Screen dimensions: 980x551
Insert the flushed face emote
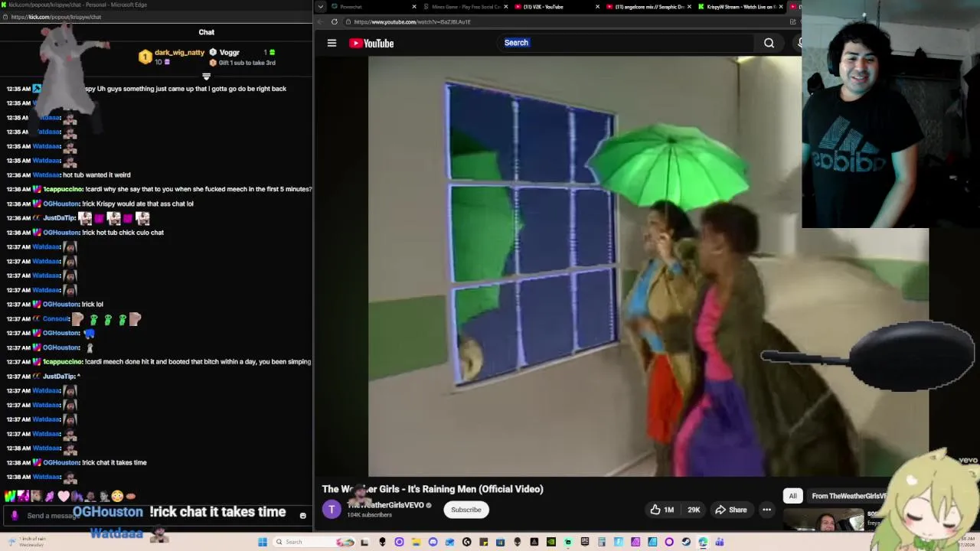[x=117, y=496]
